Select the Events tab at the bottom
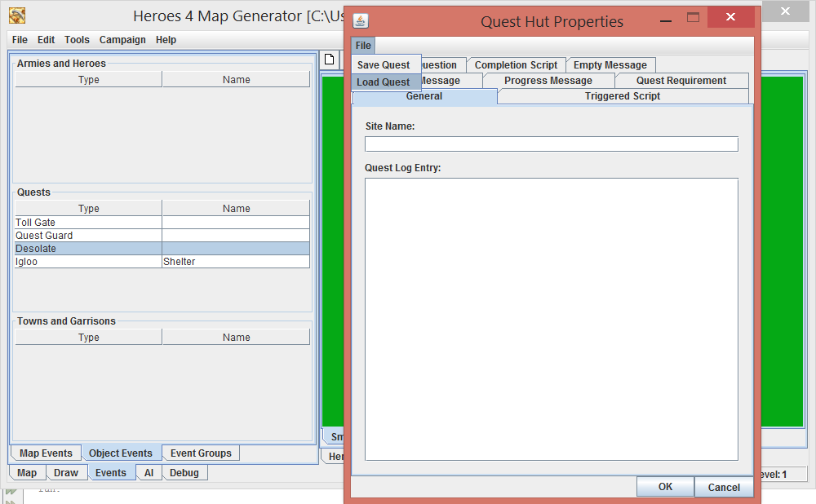 coord(111,473)
